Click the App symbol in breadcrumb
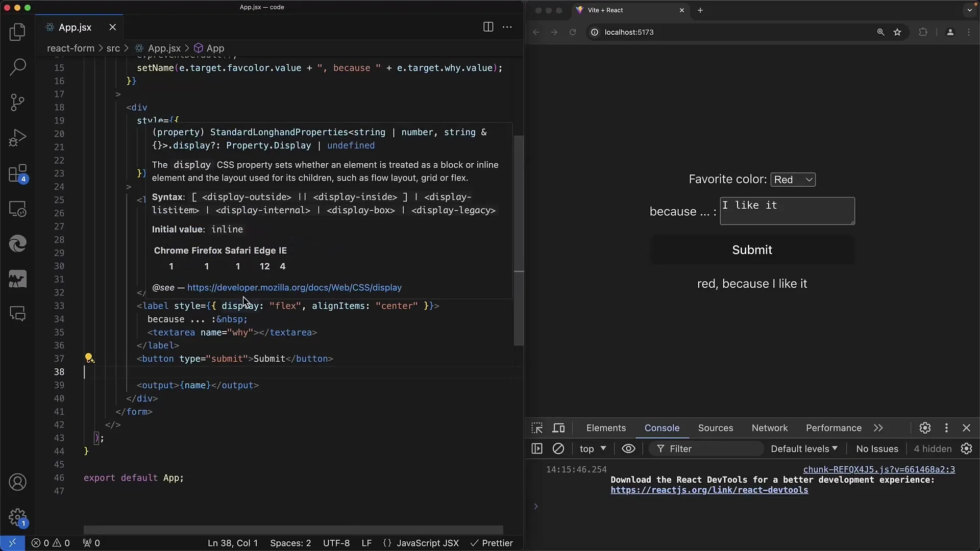This screenshot has height=551, width=980. coord(209,48)
